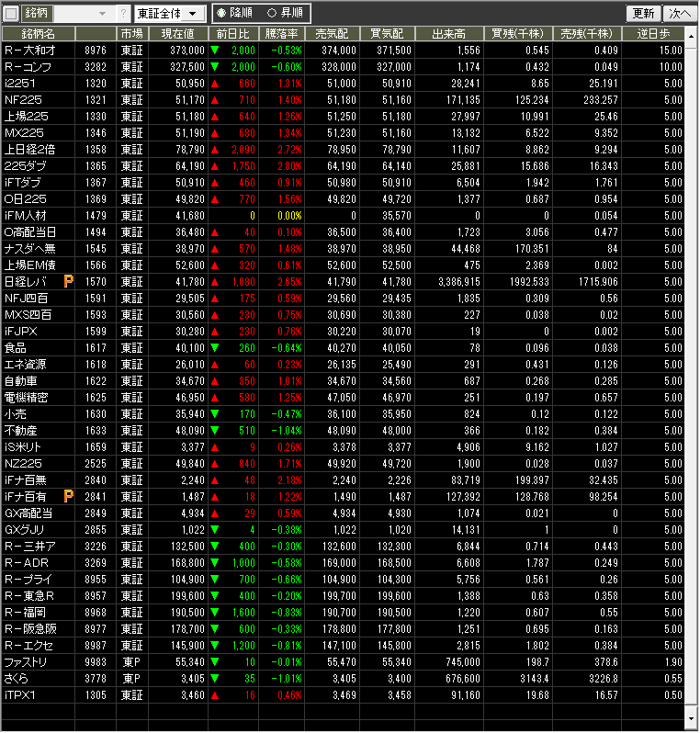This screenshot has width=700, height=733.
Task: Expand the 銘柄 combo box arrow
Action: [x=102, y=14]
